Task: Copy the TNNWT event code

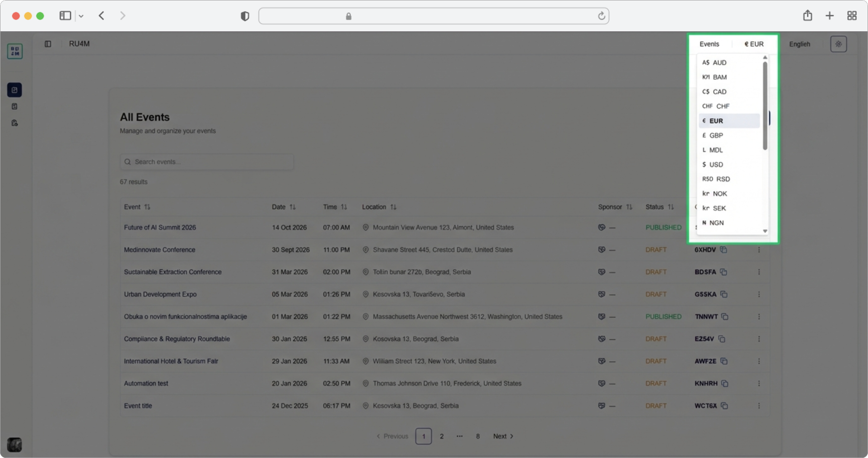Action: pyautogui.click(x=725, y=317)
